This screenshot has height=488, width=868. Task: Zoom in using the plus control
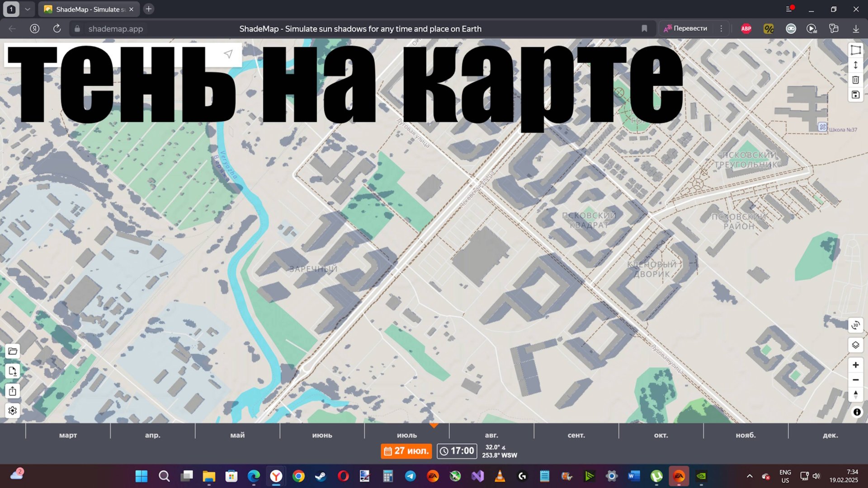(855, 365)
